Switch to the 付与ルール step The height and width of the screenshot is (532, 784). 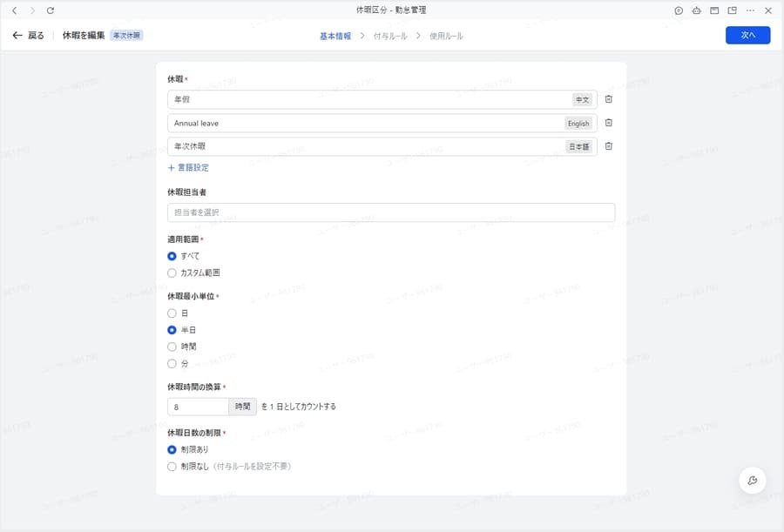coord(389,37)
